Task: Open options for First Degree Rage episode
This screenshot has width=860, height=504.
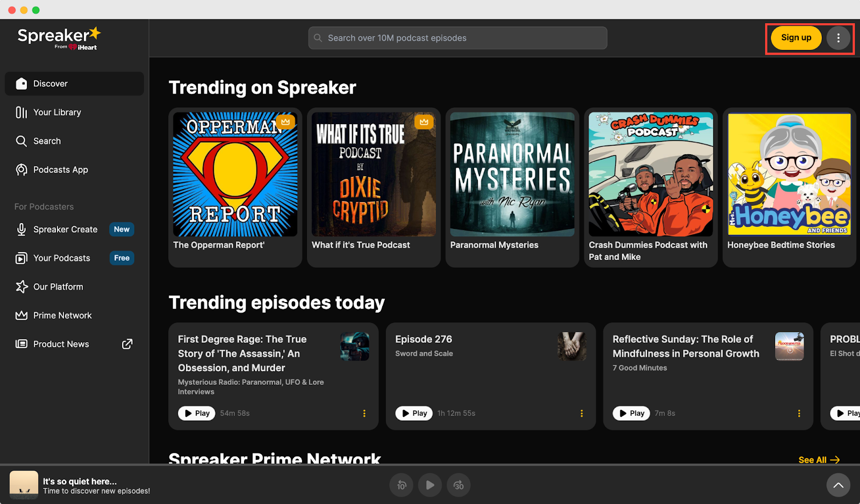Action: tap(364, 413)
